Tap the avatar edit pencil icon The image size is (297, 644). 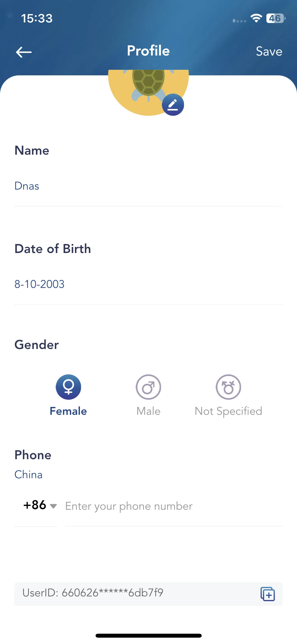click(x=173, y=105)
